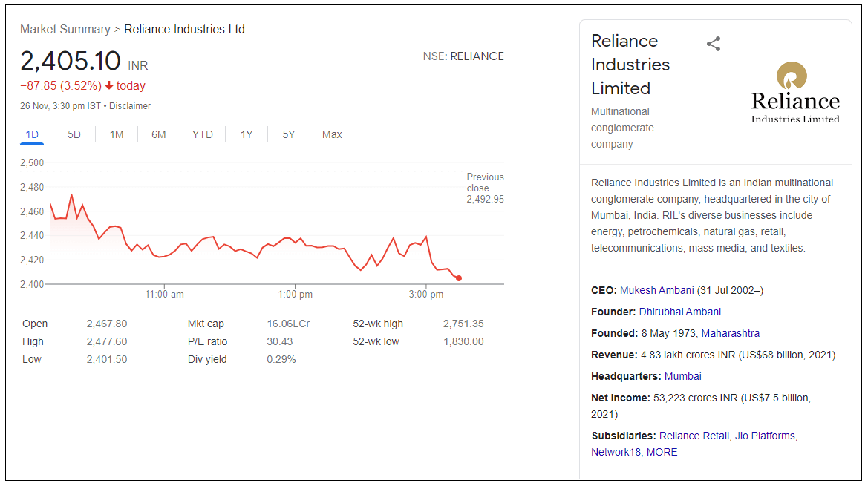Click the Disclaimer link
Image resolution: width=868 pixels, height=486 pixels.
(130, 106)
